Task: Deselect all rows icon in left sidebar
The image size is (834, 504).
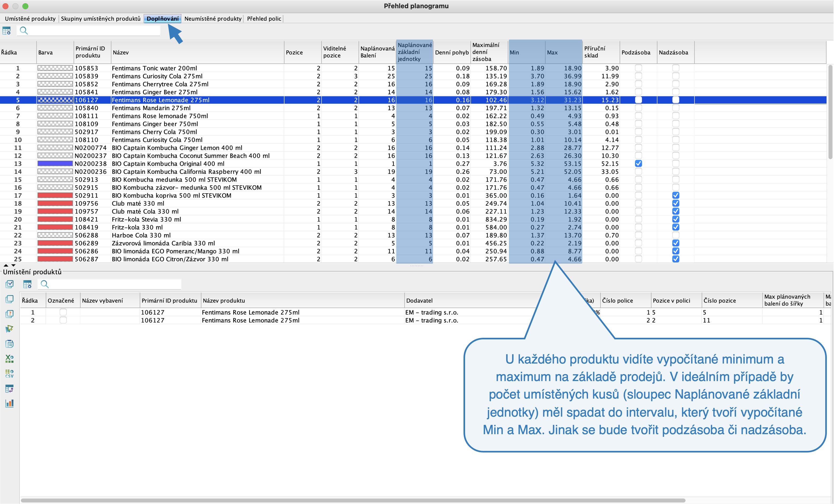Action: tap(10, 299)
